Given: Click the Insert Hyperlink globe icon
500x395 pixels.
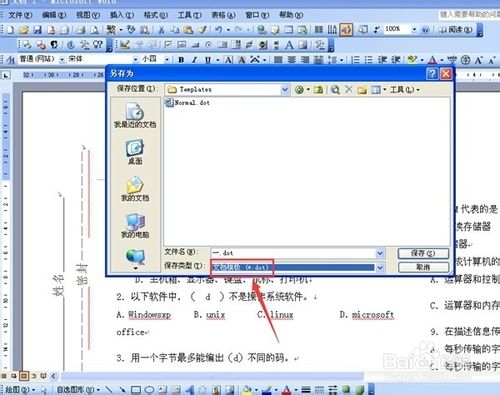Looking at the screenshot, I should pos(261,30).
